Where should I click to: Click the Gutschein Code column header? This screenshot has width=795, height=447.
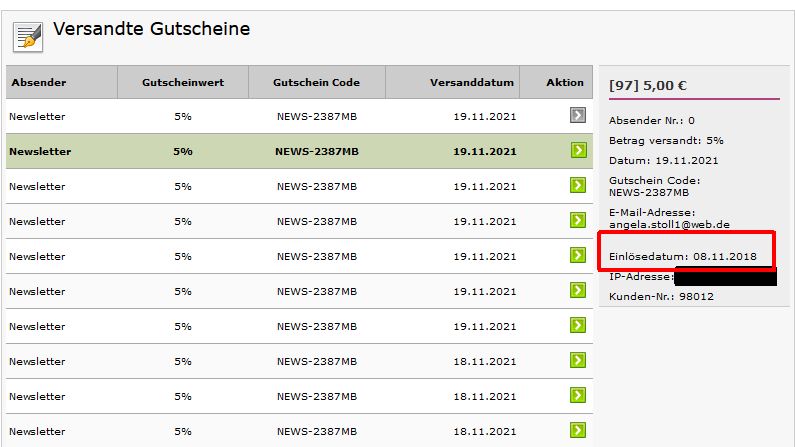316,83
